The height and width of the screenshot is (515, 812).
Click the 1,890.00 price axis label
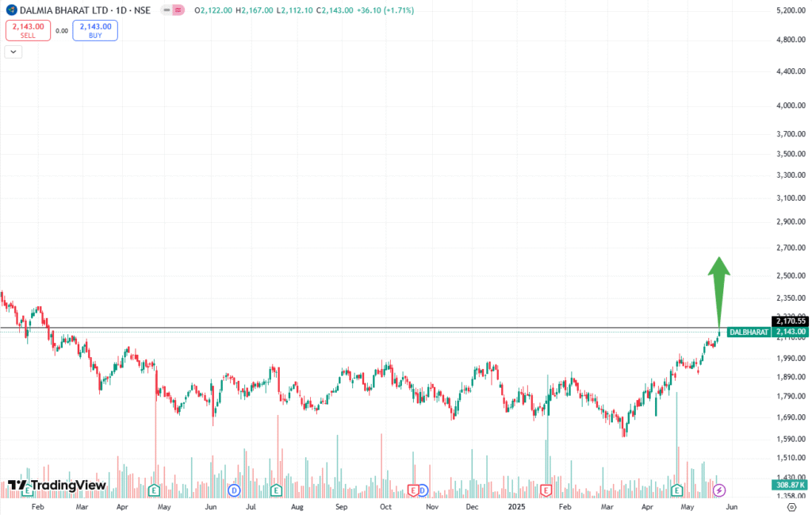tap(791, 377)
